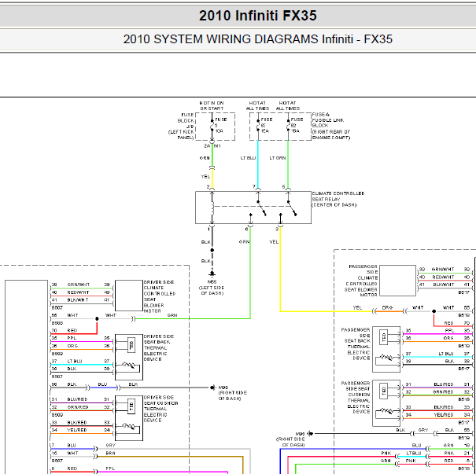Click the passenger side "ORG" label on the yellow relay wire

click(387, 307)
